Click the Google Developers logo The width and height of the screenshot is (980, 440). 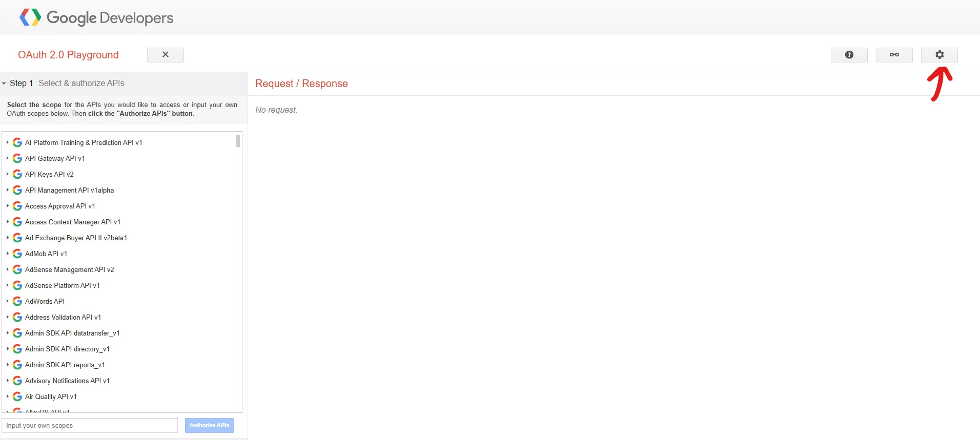coord(96,17)
